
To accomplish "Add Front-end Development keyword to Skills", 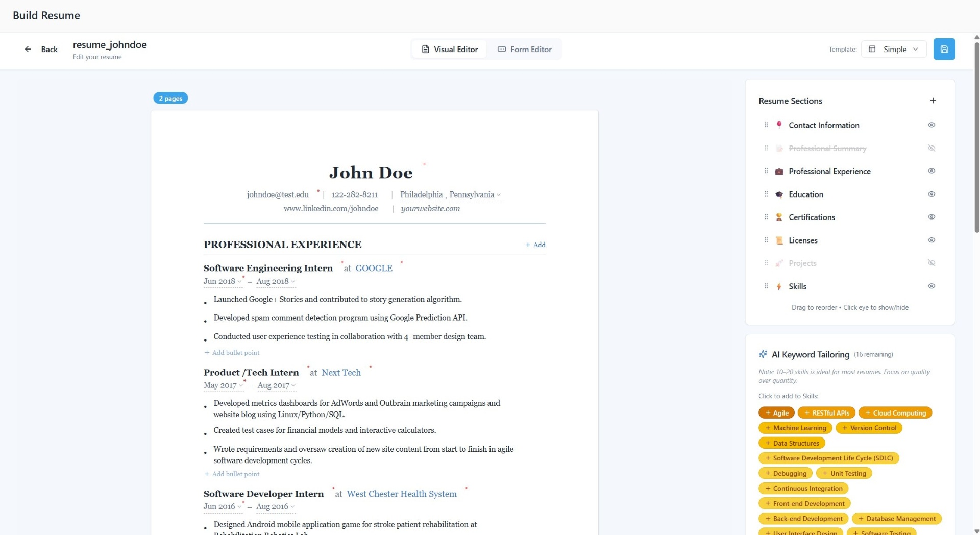I will [804, 504].
